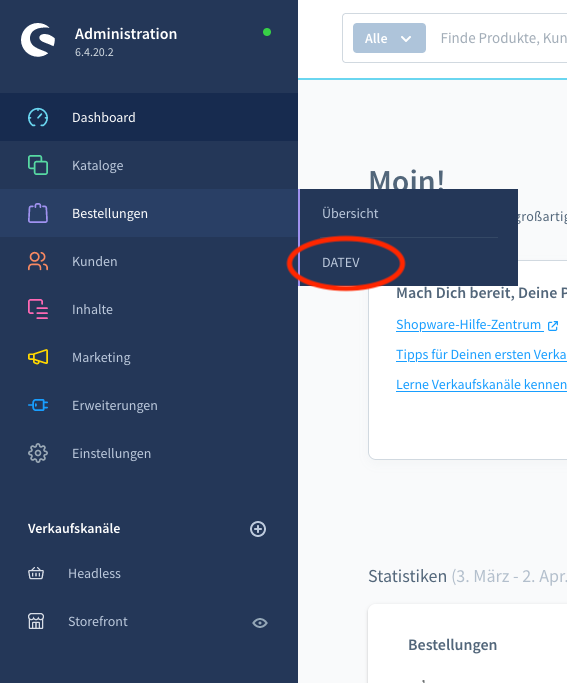
Task: Add sales channel with plus icon
Action: pyautogui.click(x=258, y=529)
